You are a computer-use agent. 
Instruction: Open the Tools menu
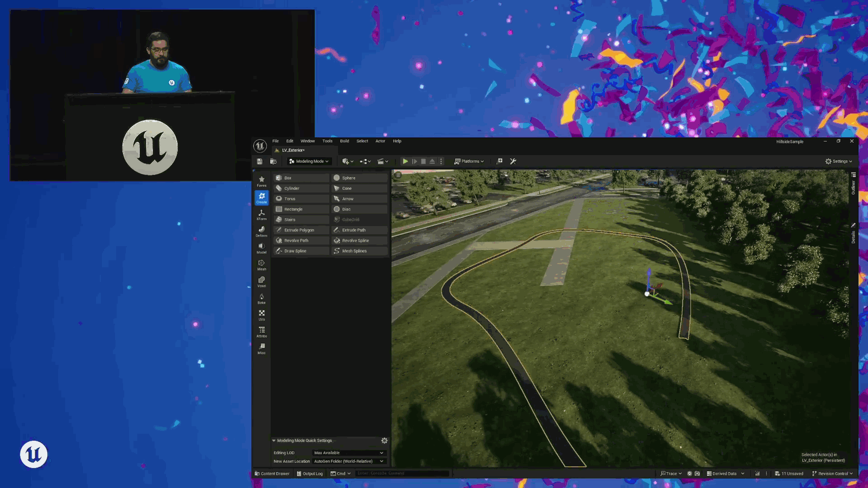point(327,141)
